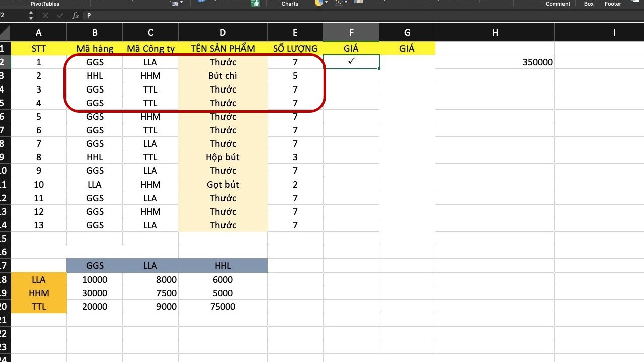Select the cell containing 350000
This screenshot has height=362, width=644.
[x=495, y=62]
